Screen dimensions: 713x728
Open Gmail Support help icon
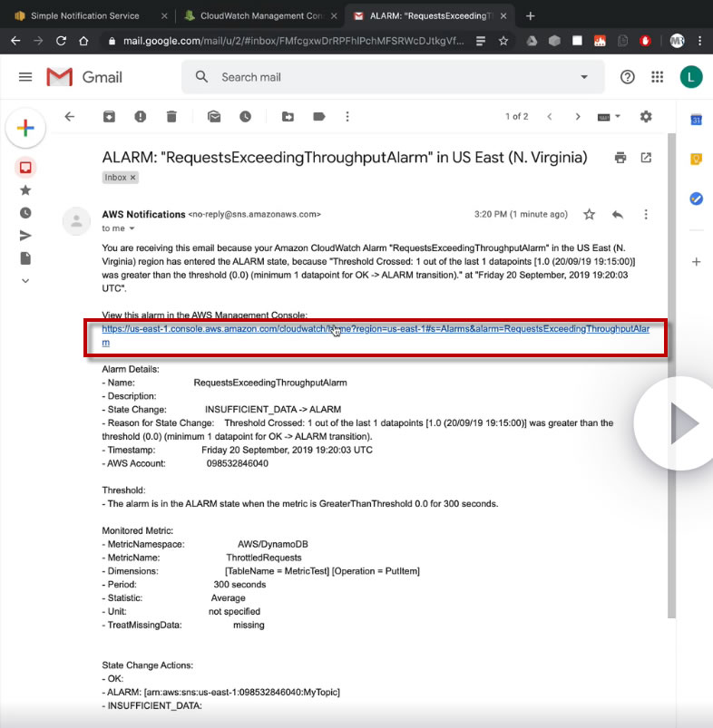click(627, 77)
